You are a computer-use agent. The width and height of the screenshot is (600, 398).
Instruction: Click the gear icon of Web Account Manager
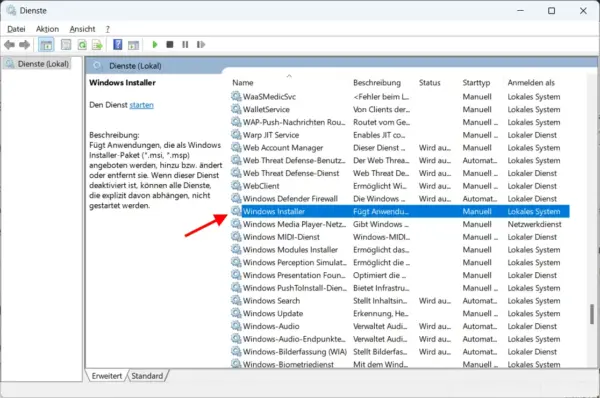coord(236,148)
